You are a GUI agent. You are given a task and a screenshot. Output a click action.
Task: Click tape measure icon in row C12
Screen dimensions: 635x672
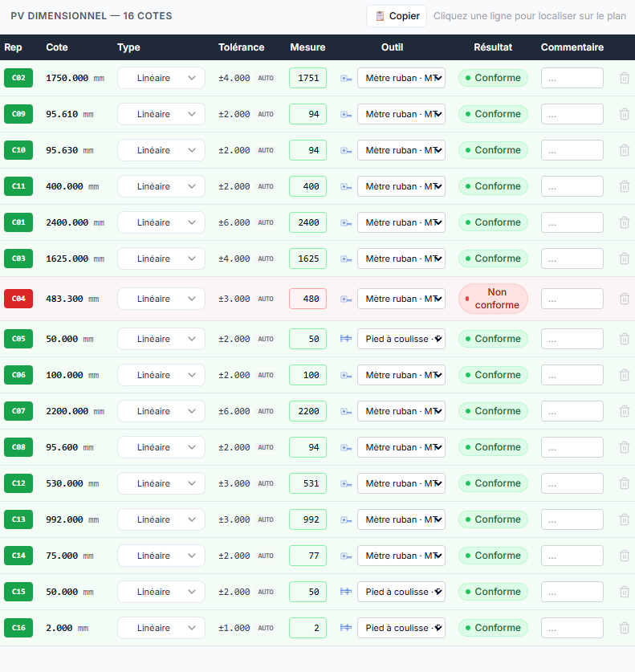point(346,484)
